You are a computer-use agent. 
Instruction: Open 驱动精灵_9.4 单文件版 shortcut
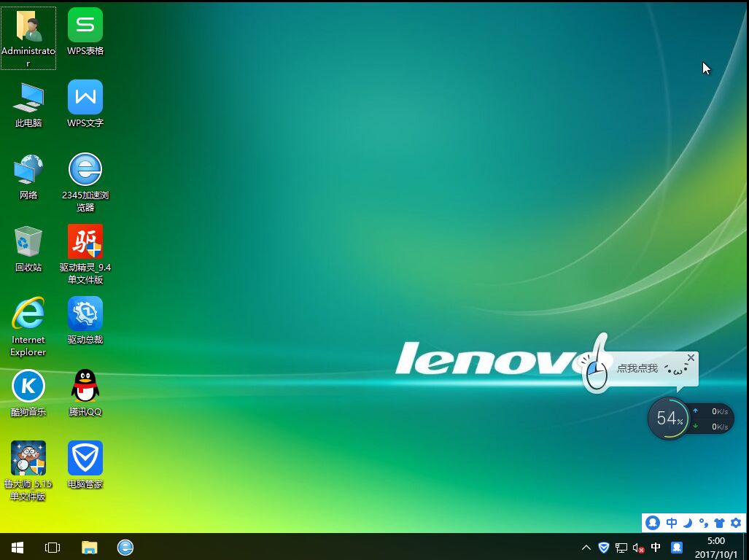[x=85, y=254]
